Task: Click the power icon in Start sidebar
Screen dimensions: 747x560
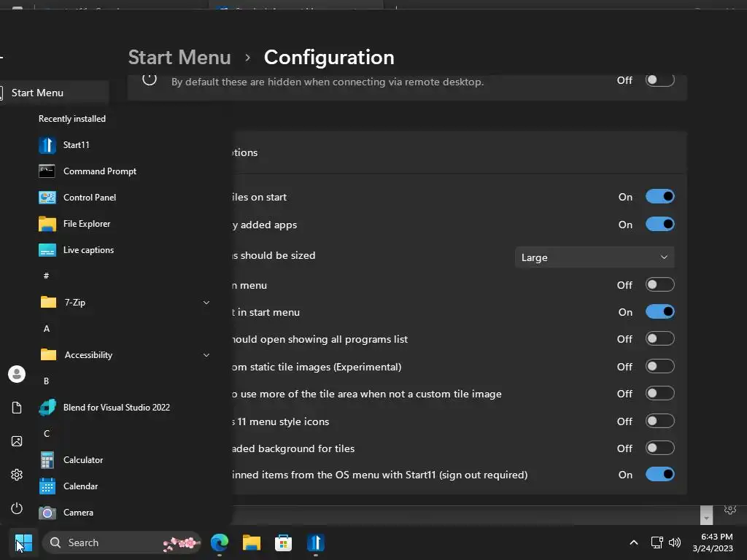Action: pos(17,508)
